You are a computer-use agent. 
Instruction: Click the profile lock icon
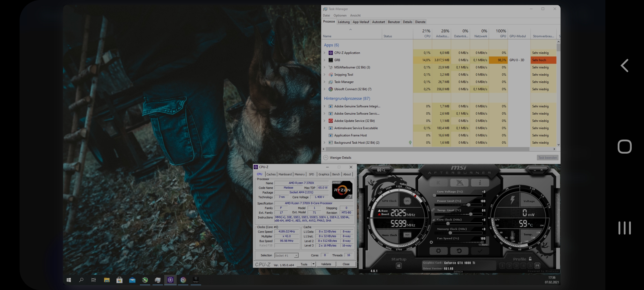tap(530, 259)
